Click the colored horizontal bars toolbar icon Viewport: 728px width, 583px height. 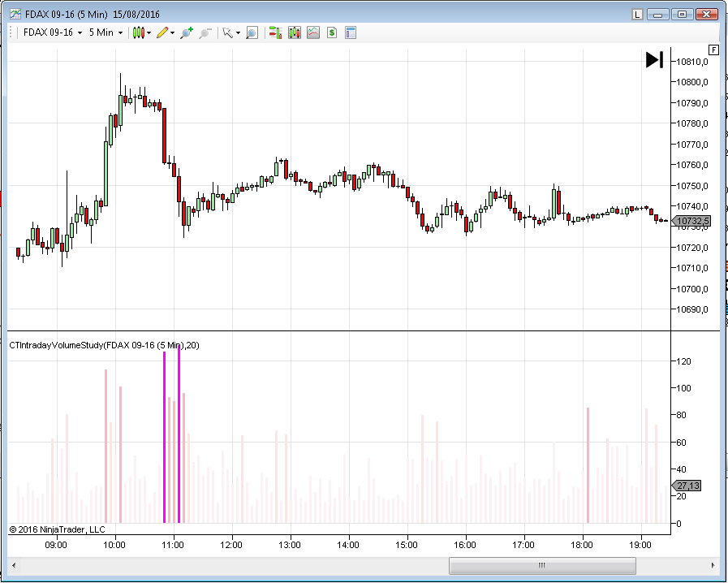tap(276, 32)
